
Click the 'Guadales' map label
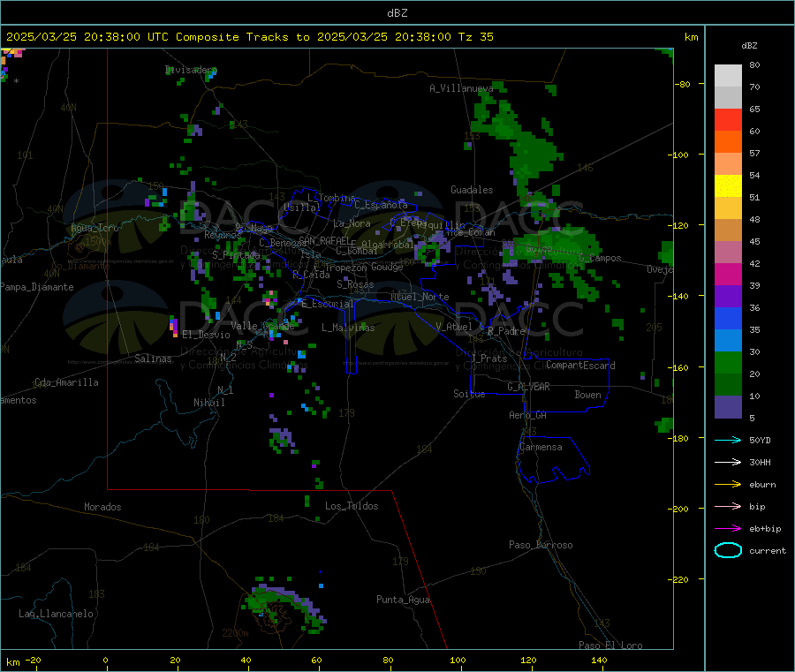tap(472, 190)
